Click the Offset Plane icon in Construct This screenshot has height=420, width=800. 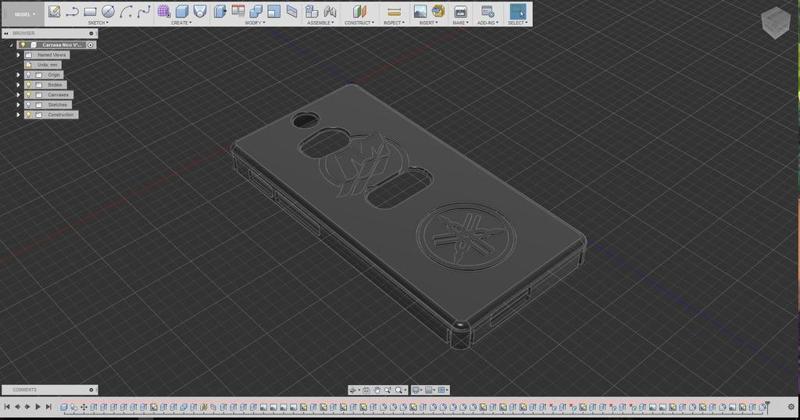(x=360, y=11)
